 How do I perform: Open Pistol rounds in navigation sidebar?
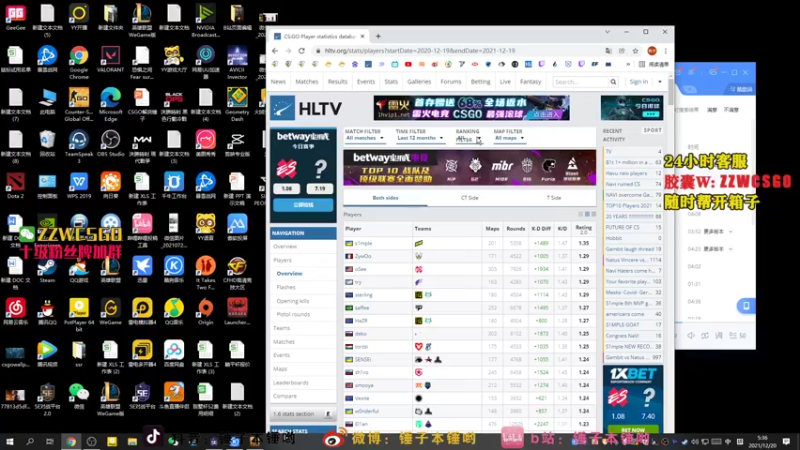tap(293, 314)
